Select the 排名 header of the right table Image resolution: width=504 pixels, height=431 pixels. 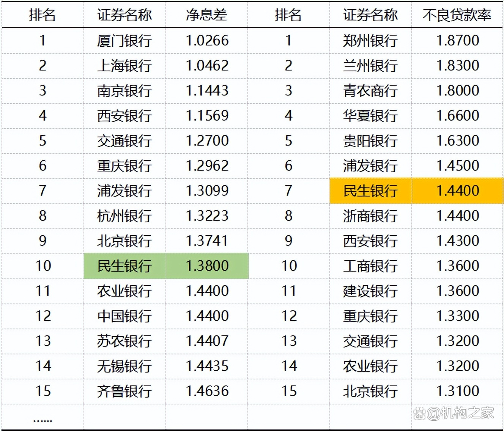click(289, 15)
